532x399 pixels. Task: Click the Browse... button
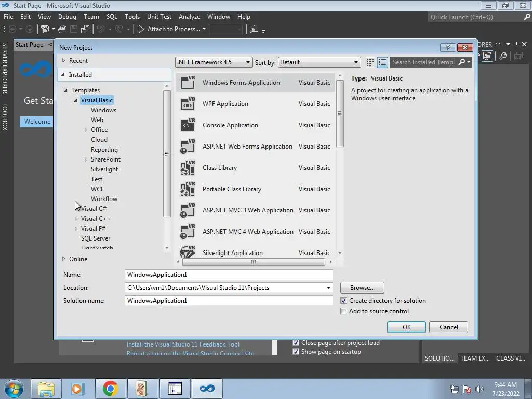click(x=362, y=288)
